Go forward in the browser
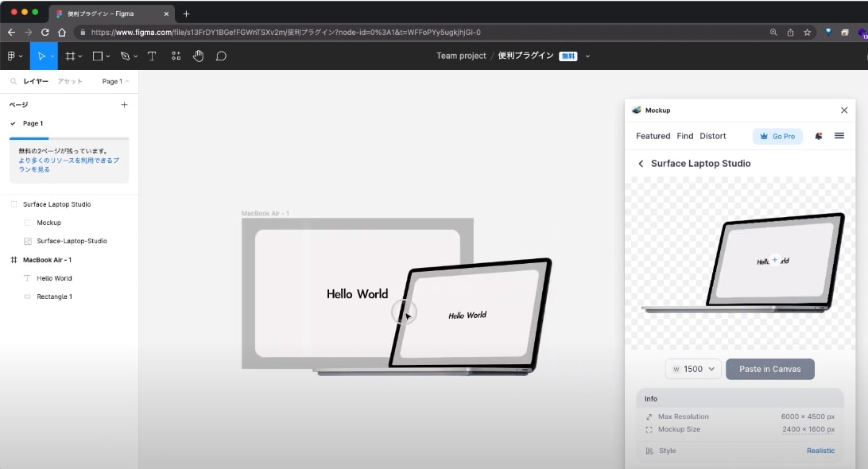 (28, 32)
